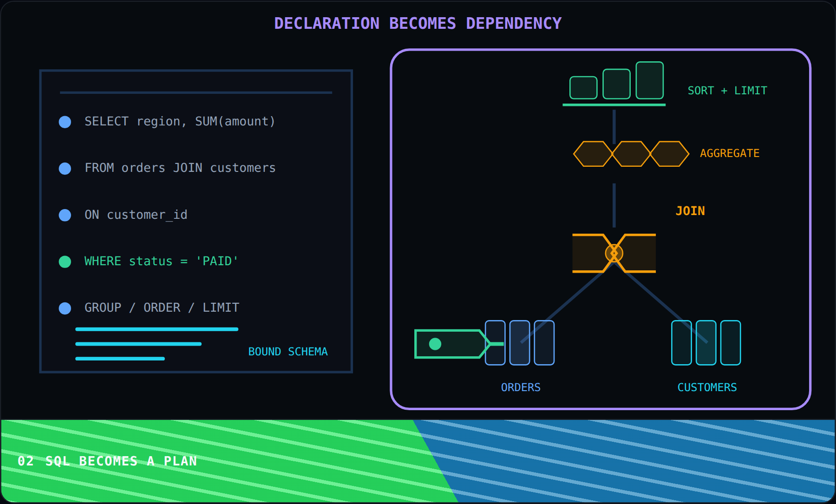Select the green WHERE status bullet
Screen dimensions: 836x504
(x=65, y=262)
